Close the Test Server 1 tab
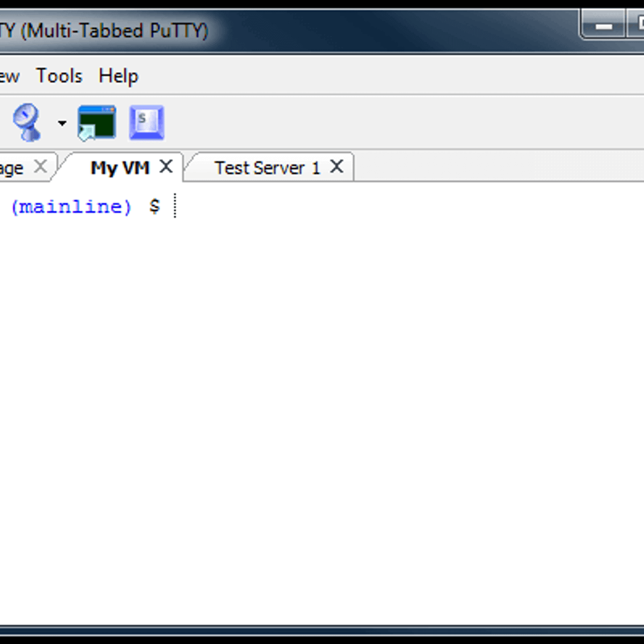The height and width of the screenshot is (644, 644). tap(336, 167)
